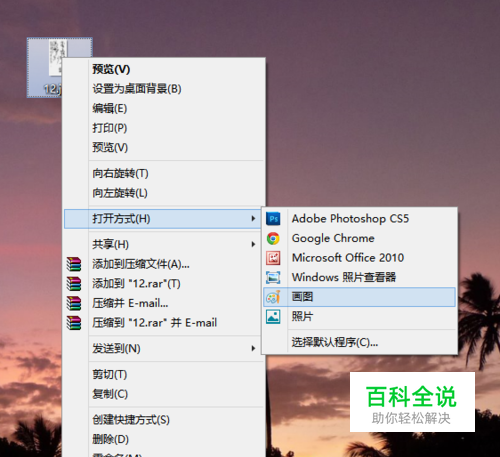Open with Adobe Photoshop CS5
This screenshot has height=457, width=500.
pyautogui.click(x=359, y=219)
